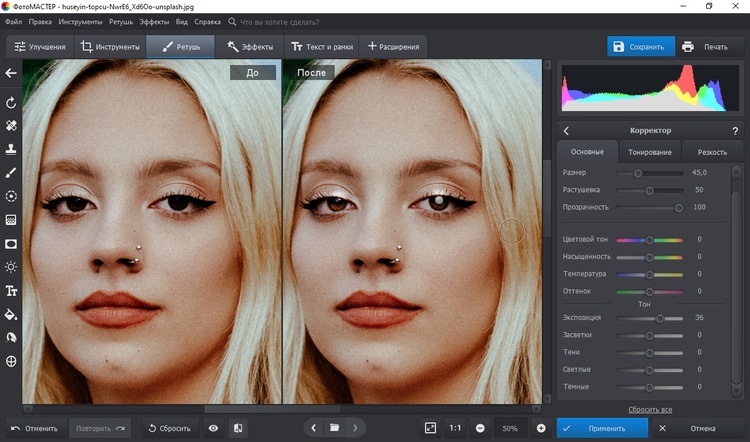Screen dimensions: 750x442
Task: Select the paint bucket fill tool
Action: 11,314
